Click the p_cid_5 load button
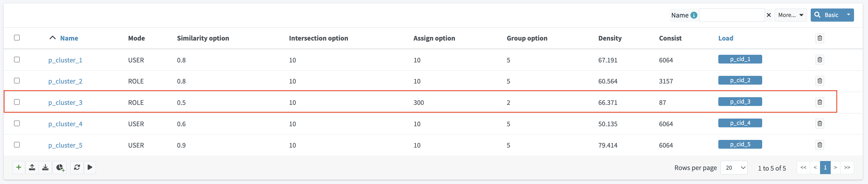This screenshot has height=184, width=868. pos(740,144)
